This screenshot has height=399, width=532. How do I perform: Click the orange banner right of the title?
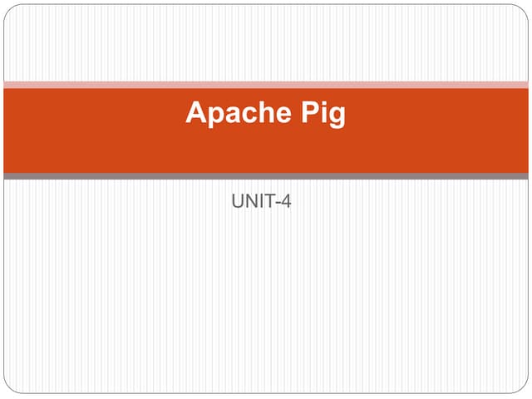[441, 130]
